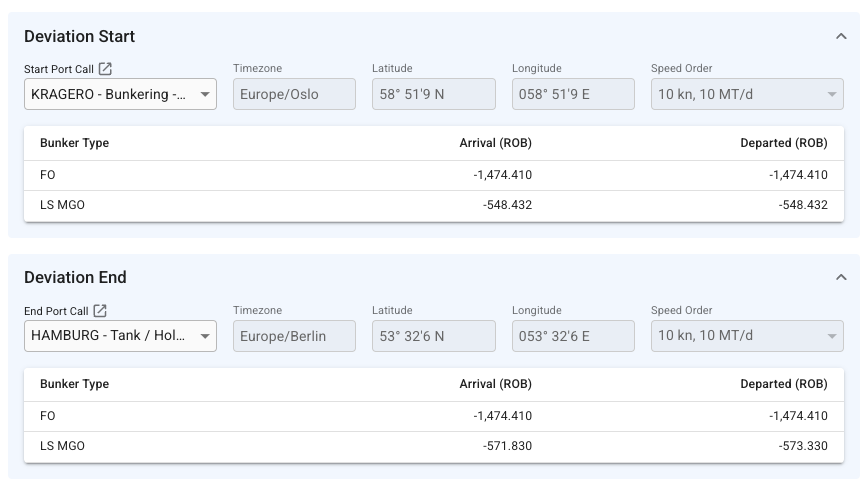The height and width of the screenshot is (488, 867).
Task: Click the Europe/Berlin timezone field
Action: 294,336
